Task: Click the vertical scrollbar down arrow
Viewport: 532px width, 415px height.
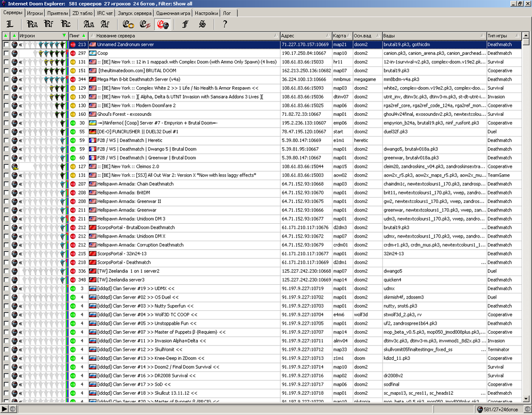Action: (527, 400)
